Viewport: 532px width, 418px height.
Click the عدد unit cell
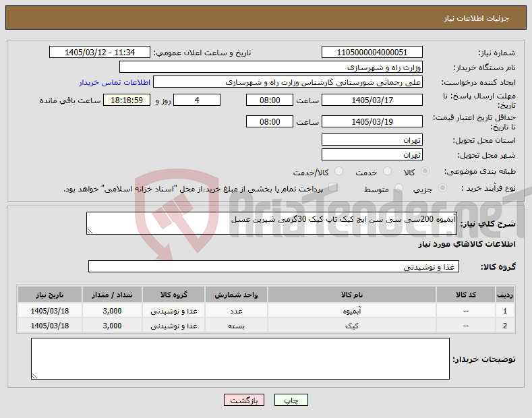coord(236,311)
